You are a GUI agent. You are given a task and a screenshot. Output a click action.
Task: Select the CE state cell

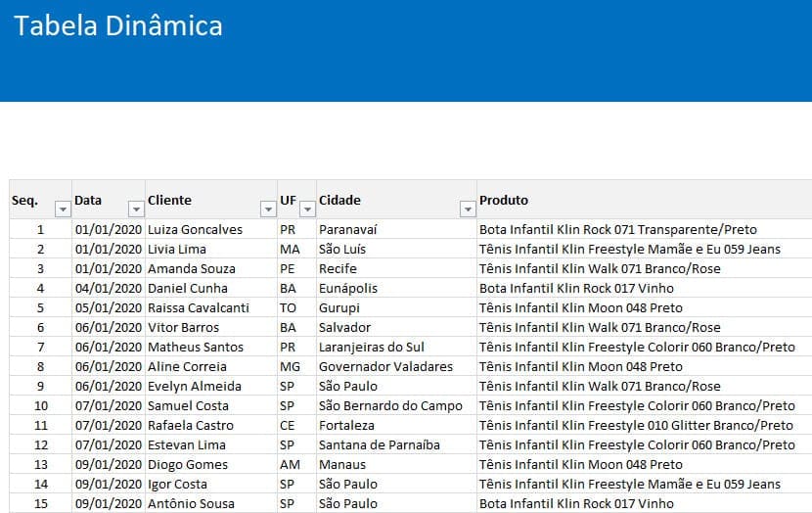(x=297, y=426)
